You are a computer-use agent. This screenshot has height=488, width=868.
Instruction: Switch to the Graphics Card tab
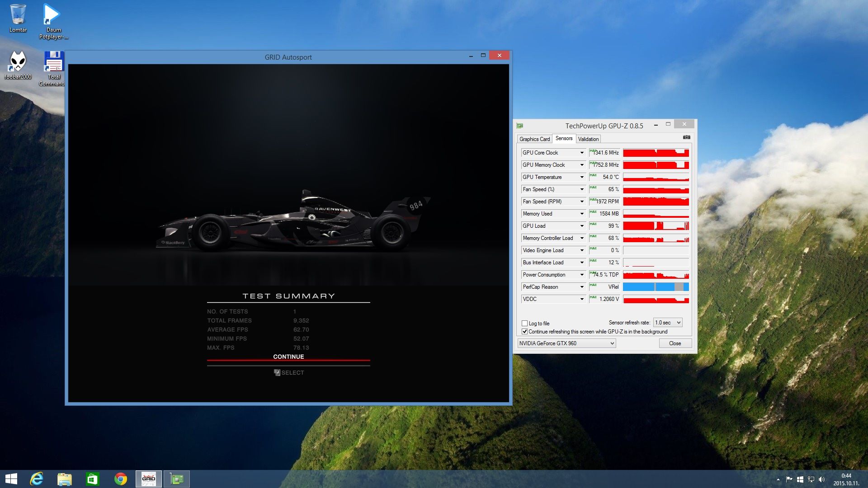pos(534,139)
